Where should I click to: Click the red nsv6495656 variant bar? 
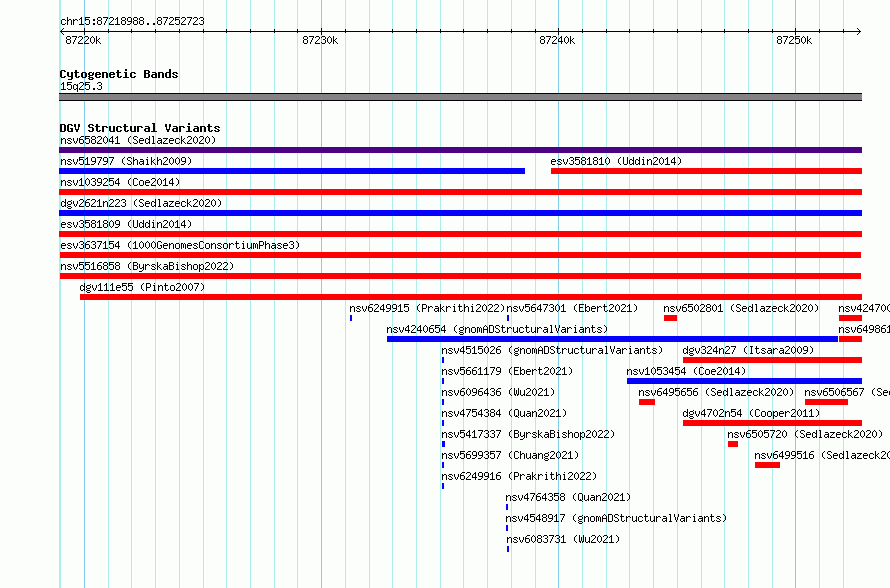pyautogui.click(x=646, y=402)
